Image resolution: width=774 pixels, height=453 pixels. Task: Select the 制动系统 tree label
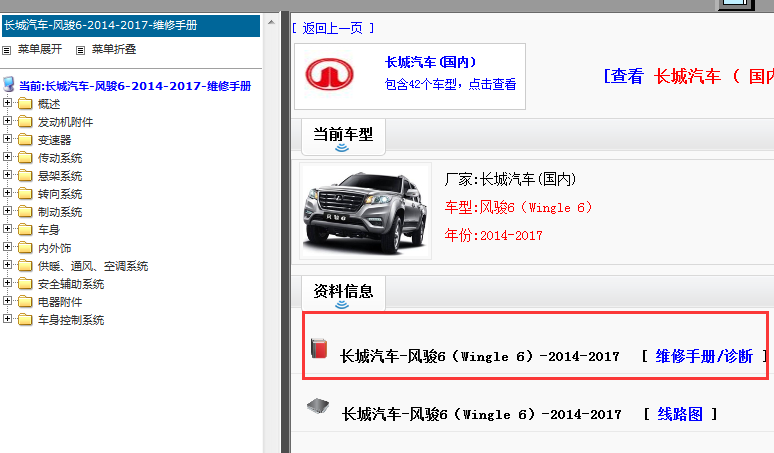point(60,212)
